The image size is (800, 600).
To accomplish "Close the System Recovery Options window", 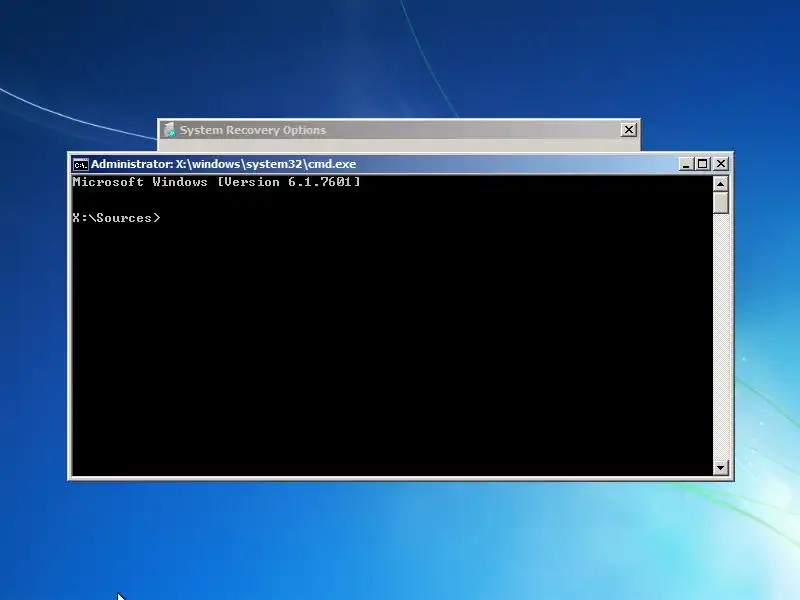I will (x=629, y=130).
